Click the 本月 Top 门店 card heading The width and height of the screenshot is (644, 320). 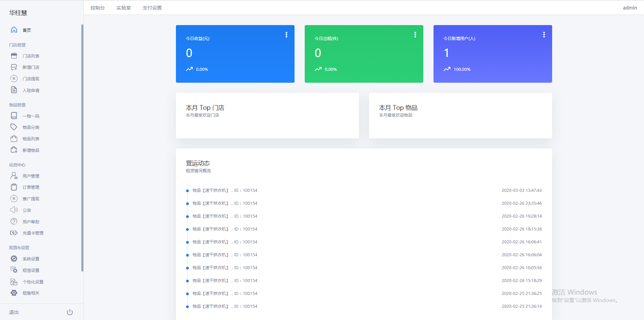[x=205, y=108]
